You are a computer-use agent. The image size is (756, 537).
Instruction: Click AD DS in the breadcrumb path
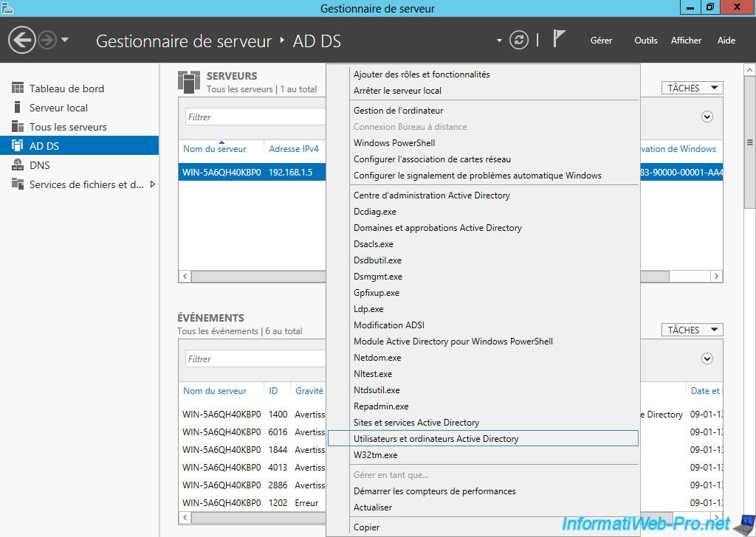pyautogui.click(x=316, y=41)
